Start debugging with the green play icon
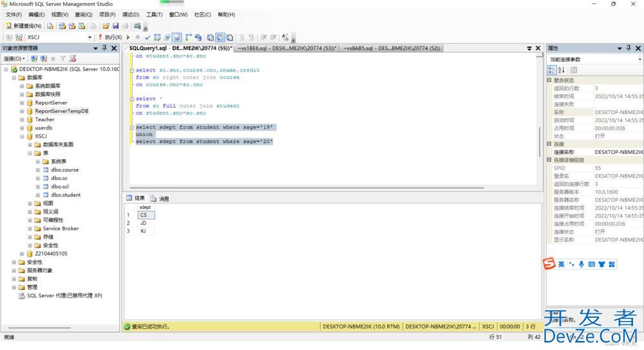This screenshot has height=350, width=644. [128, 37]
